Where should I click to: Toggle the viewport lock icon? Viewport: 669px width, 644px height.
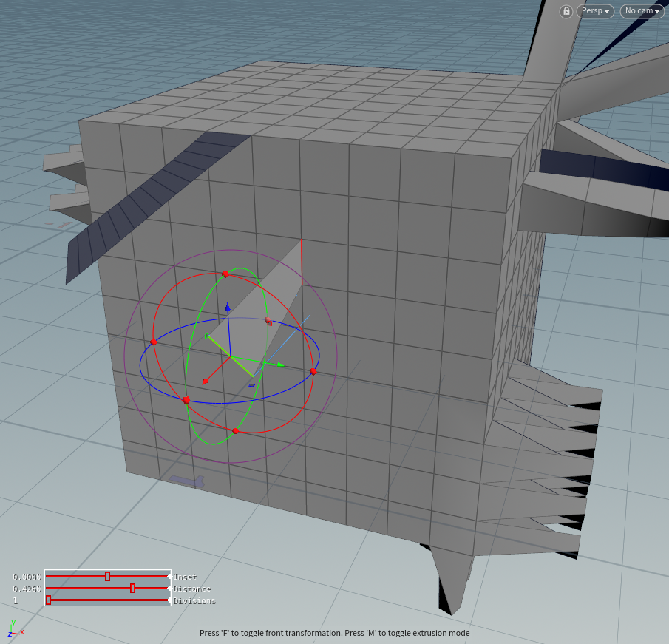click(566, 11)
